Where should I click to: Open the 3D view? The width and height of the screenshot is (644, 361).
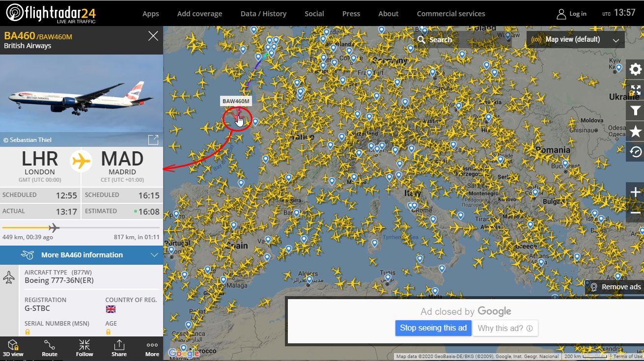click(13, 348)
